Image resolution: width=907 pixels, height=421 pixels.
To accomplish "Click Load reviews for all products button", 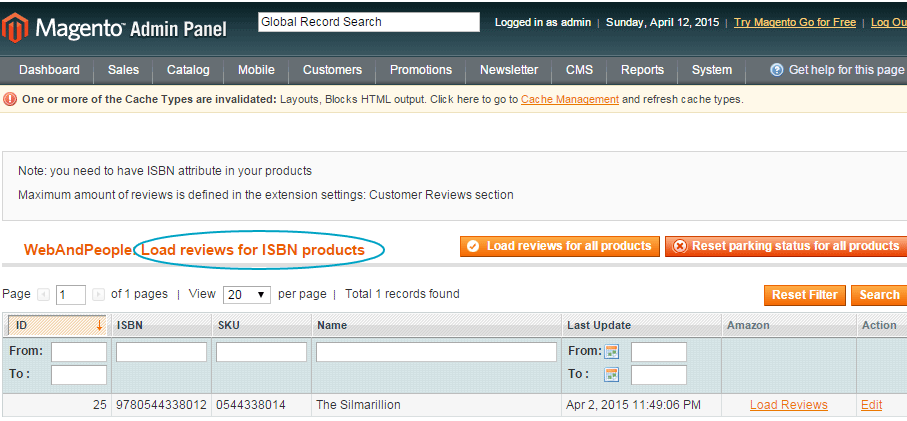I will 560,246.
